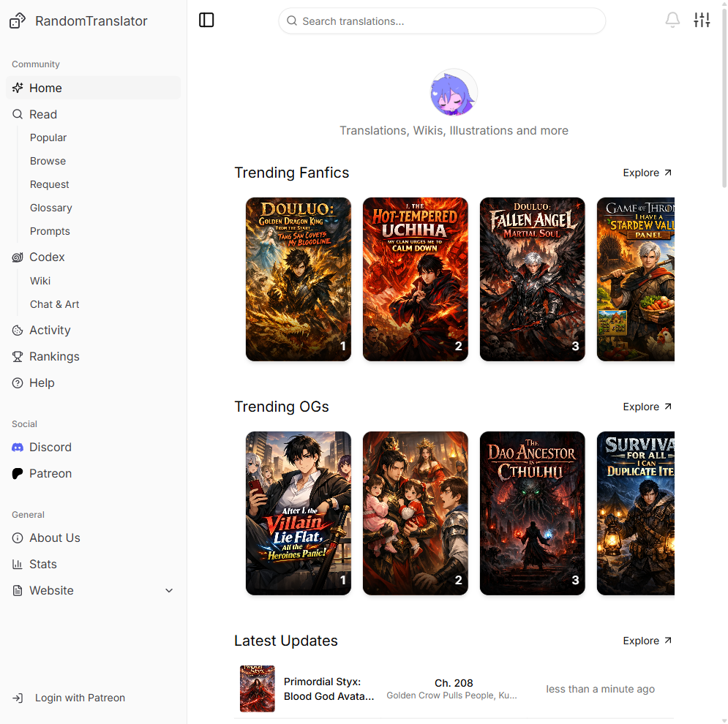Click the RandomTranslator dice logo icon
Screen dimensions: 728x724
(18, 21)
